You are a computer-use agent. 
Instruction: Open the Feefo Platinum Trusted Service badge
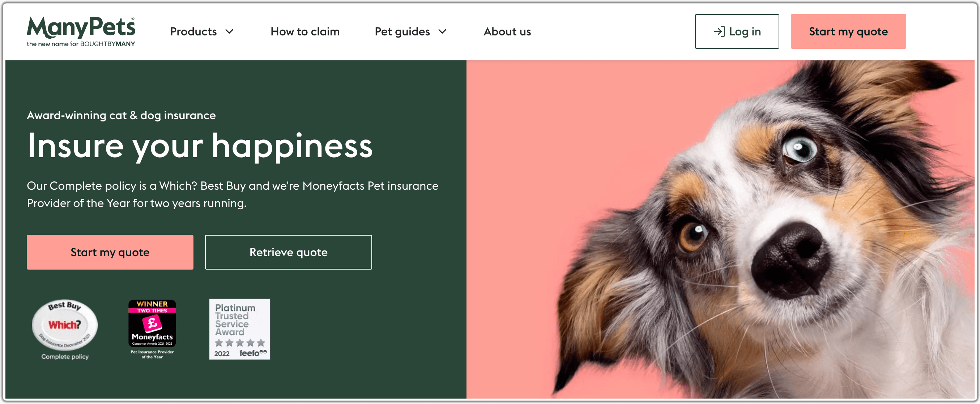(240, 329)
